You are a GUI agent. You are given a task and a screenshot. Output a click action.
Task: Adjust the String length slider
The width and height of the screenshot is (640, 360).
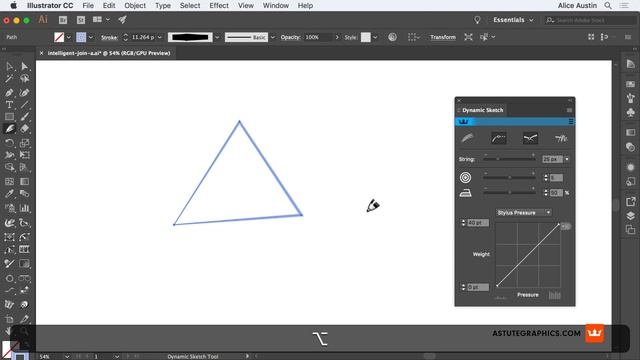pos(509,159)
